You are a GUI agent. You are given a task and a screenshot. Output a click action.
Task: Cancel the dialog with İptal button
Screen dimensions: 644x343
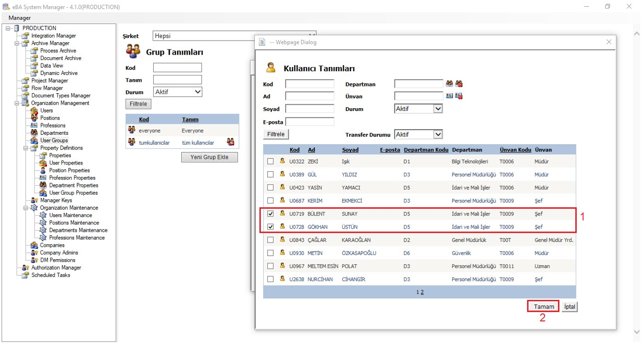click(x=569, y=307)
